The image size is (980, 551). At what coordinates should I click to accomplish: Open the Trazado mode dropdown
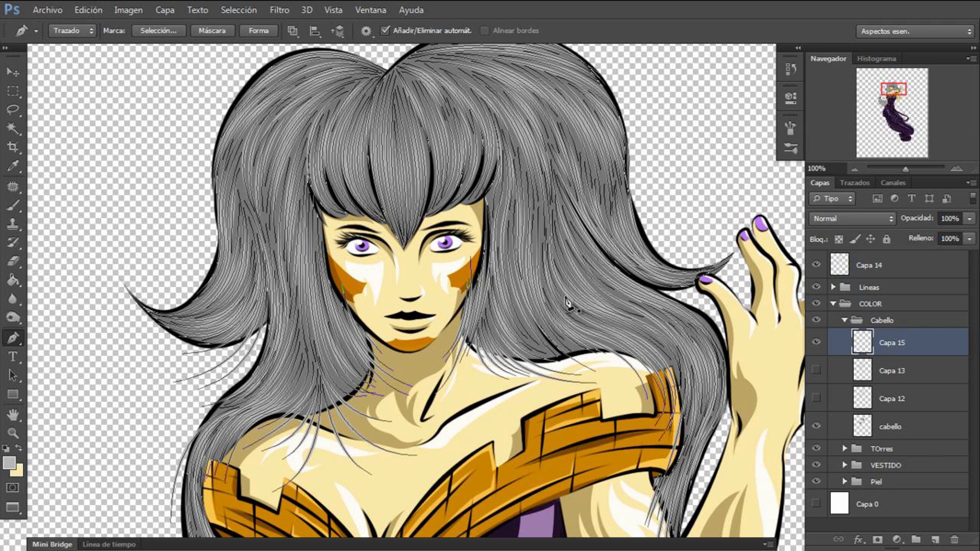pos(73,31)
